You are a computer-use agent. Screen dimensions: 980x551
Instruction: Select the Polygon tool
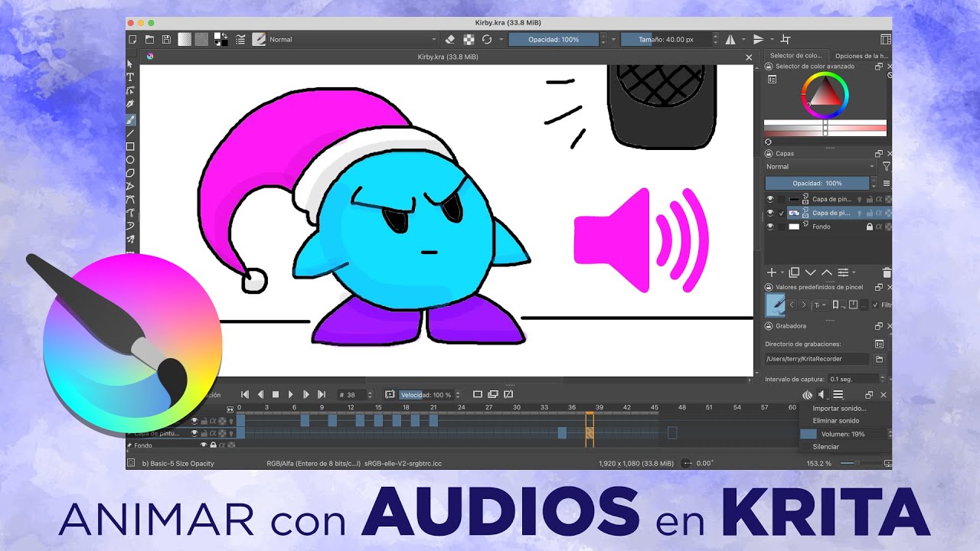click(x=130, y=173)
